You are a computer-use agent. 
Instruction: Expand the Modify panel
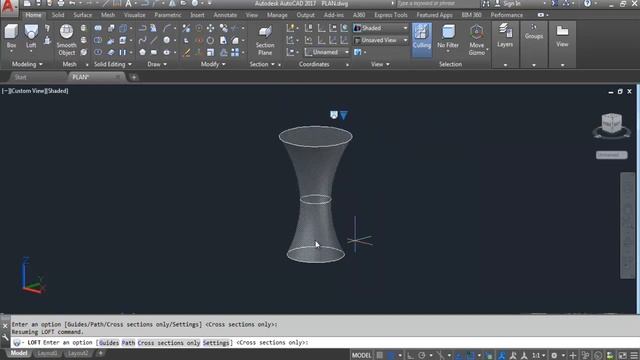[213, 64]
